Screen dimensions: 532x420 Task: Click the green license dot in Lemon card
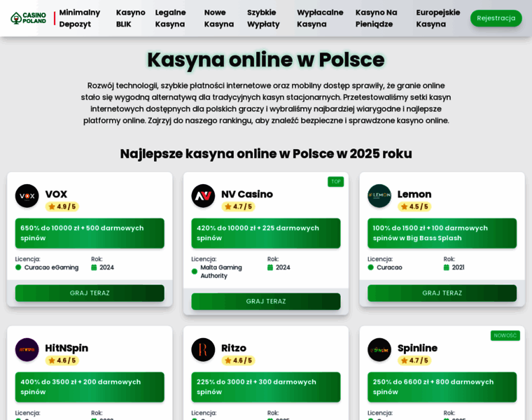[x=370, y=267]
